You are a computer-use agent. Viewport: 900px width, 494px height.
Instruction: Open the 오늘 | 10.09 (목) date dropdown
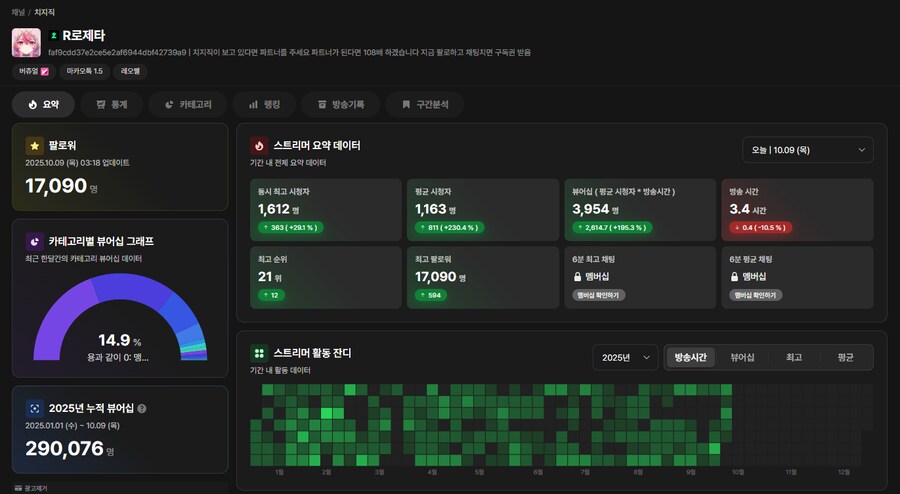click(x=807, y=150)
